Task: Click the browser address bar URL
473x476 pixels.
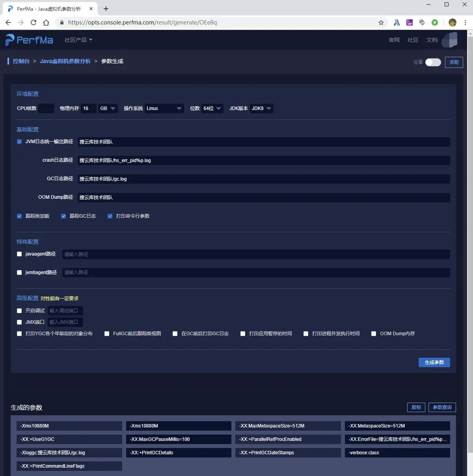Action: pos(142,22)
